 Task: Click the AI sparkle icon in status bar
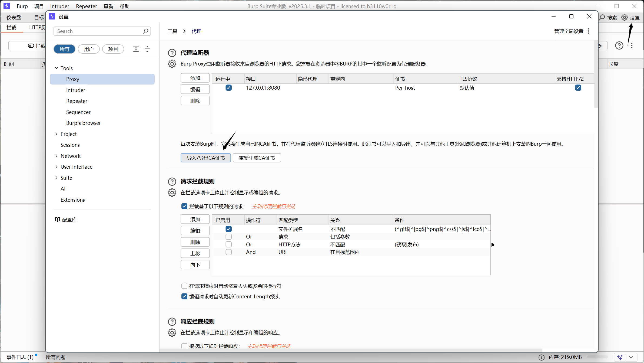tap(620, 357)
